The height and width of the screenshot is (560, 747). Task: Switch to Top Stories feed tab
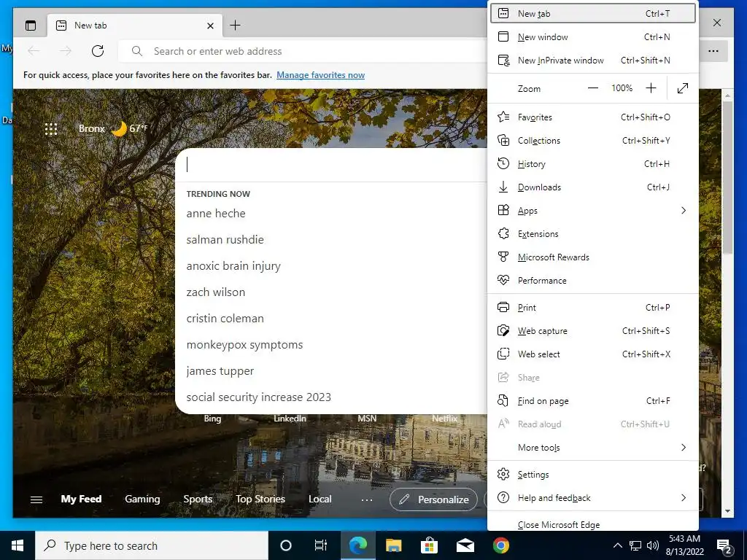[260, 499]
